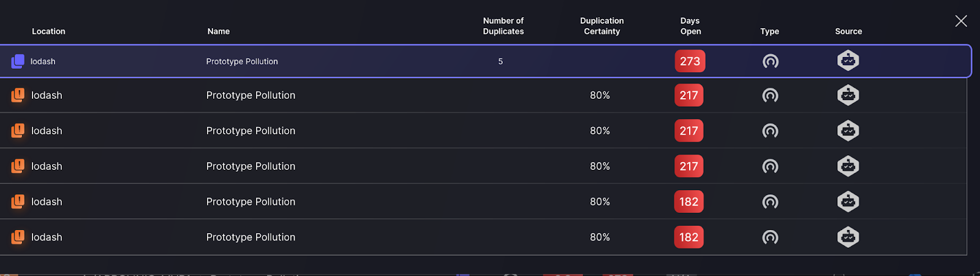Click the Source bot icon in the first 182-day row
The height and width of the screenshot is (276, 980).
click(848, 202)
